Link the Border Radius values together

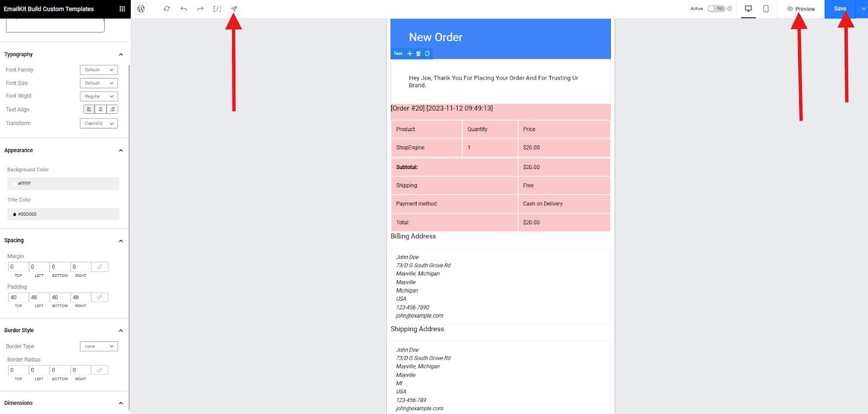(100, 370)
